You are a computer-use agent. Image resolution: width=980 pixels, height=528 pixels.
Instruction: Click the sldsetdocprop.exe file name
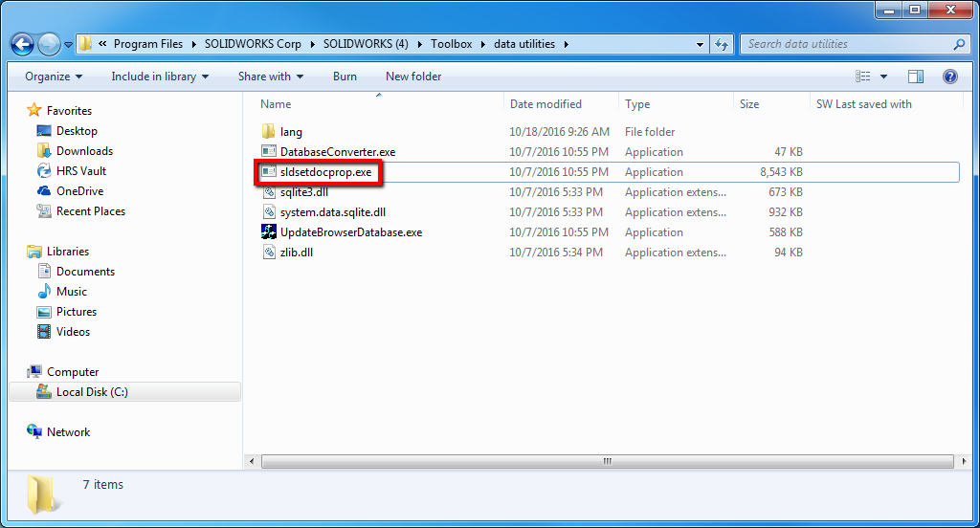(325, 172)
